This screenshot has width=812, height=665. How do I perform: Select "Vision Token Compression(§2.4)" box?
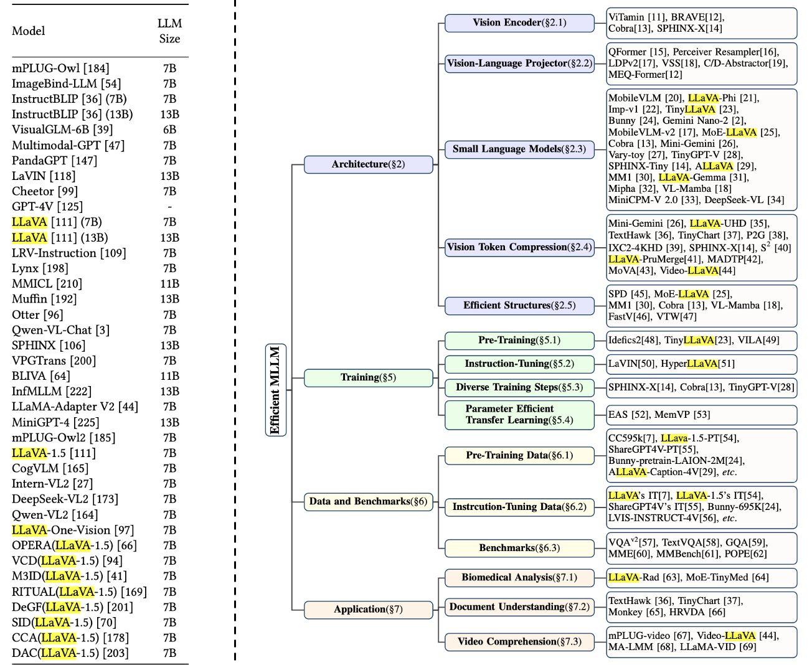519,248
